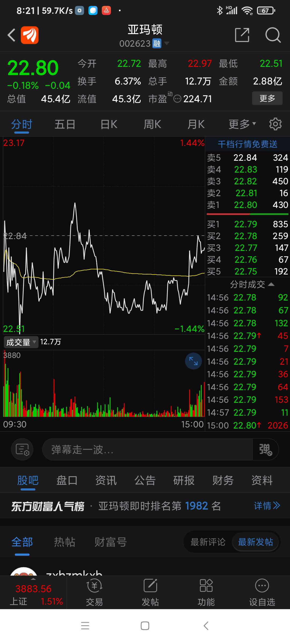Open 交易 trade icon
The width and height of the screenshot is (290, 644).
tap(94, 592)
